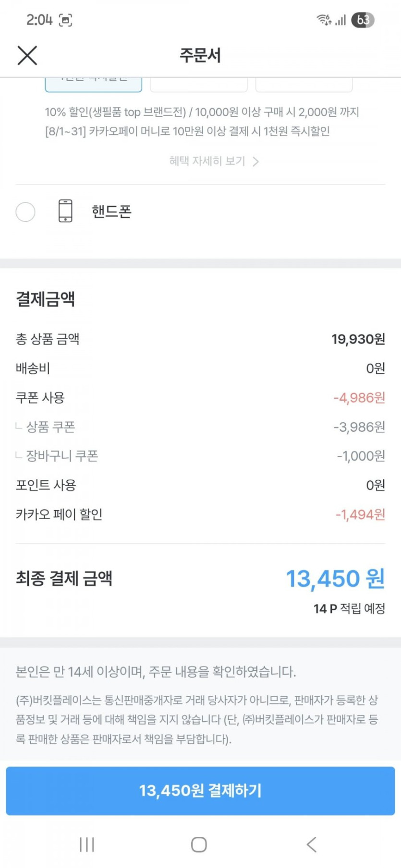
Task: Tap the Android back navigation icon
Action: [312, 844]
